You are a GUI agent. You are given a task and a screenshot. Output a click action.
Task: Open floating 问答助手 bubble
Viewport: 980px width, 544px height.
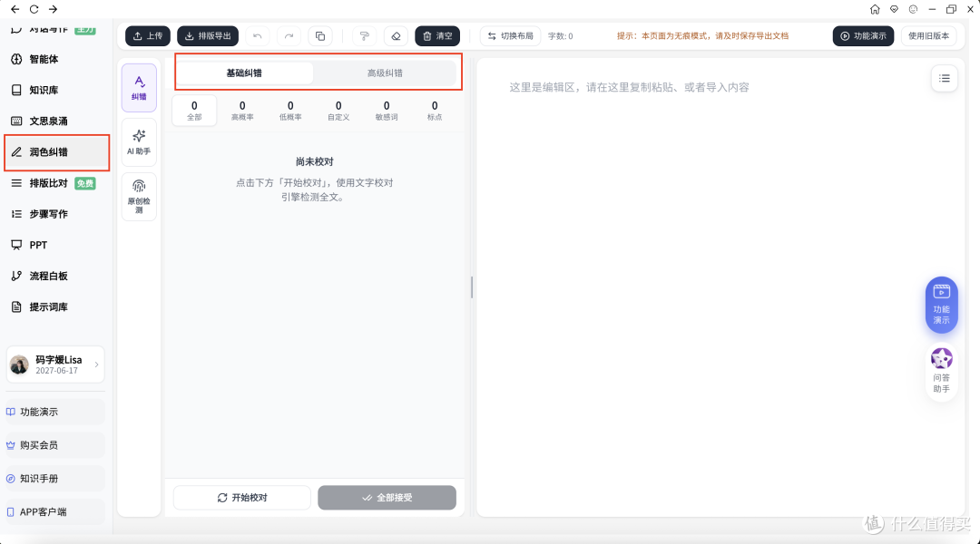coord(941,370)
